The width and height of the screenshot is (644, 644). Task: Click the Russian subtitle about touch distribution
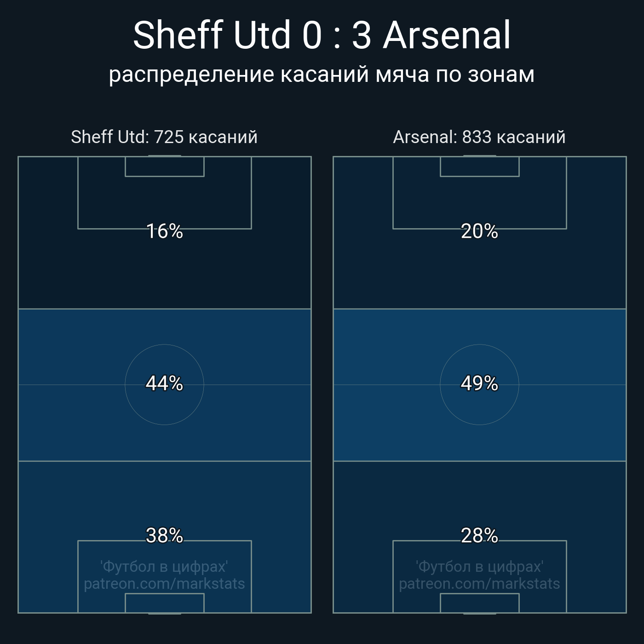[x=322, y=75]
